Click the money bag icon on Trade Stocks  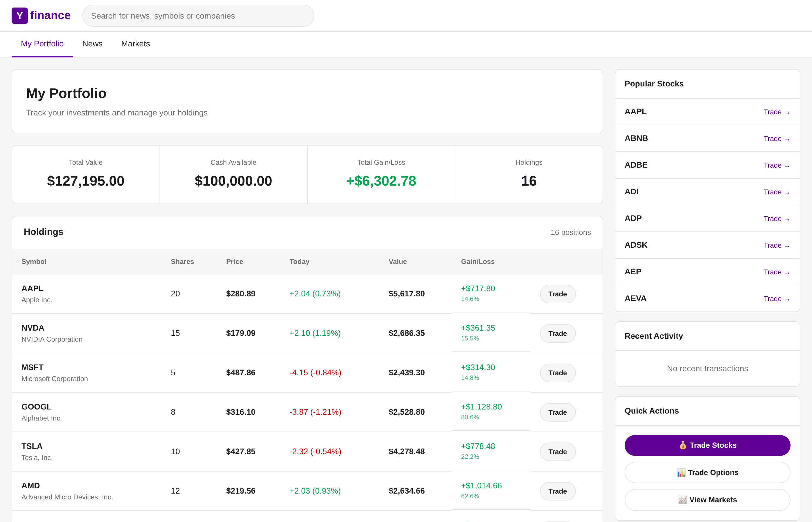pos(683,445)
